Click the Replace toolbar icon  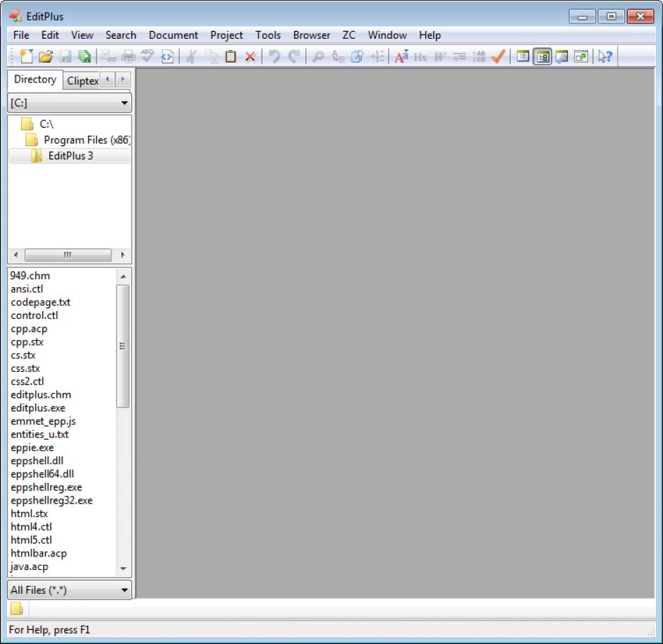(x=337, y=56)
